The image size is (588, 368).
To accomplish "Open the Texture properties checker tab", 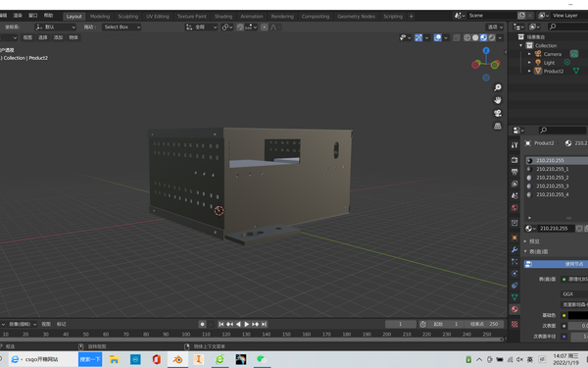I will pyautogui.click(x=514, y=324).
